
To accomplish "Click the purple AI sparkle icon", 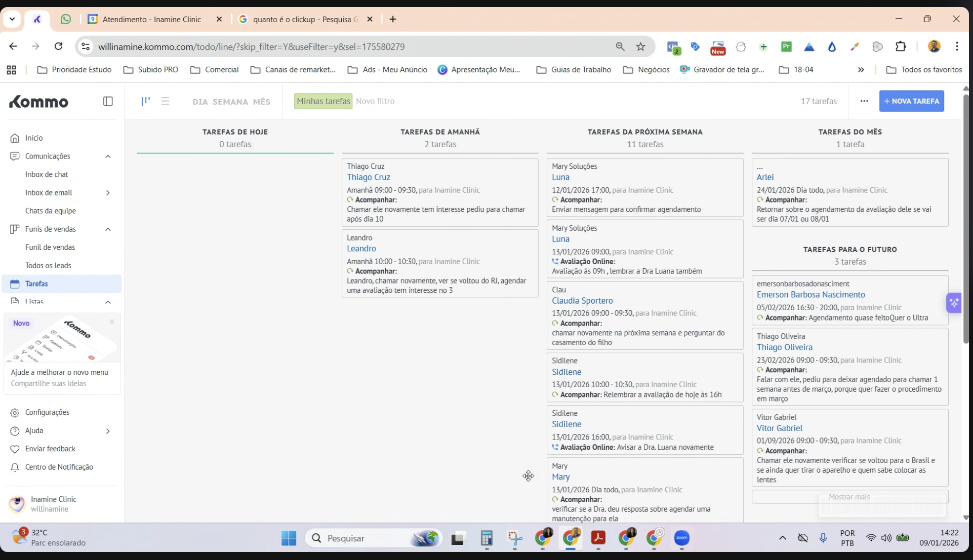I will pyautogui.click(x=954, y=303).
